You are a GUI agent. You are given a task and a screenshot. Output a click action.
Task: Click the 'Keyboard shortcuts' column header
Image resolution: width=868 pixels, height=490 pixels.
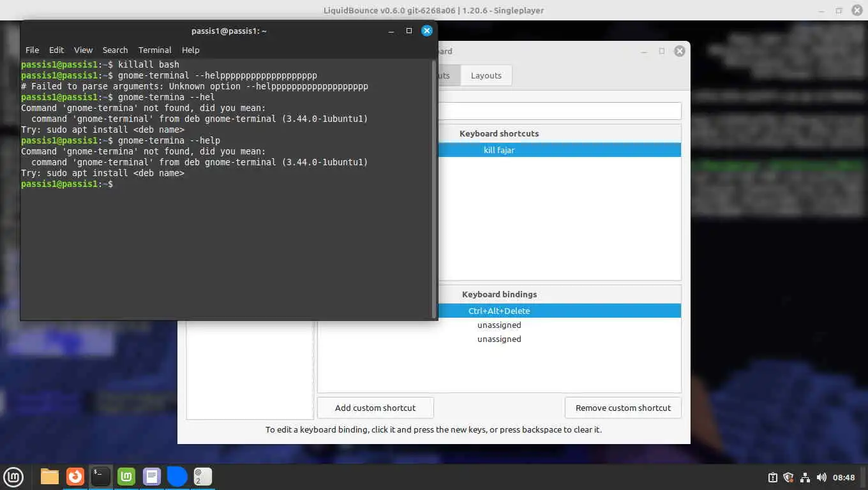click(499, 133)
